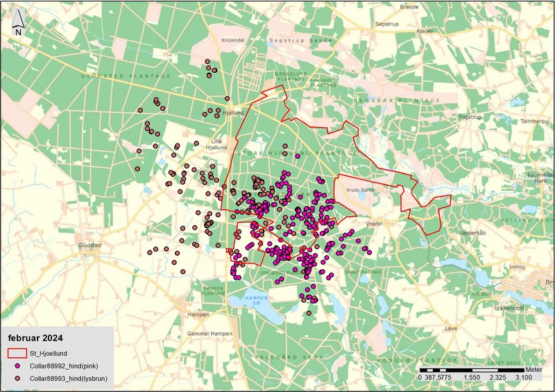Image resolution: width=555 pixels, height=392 pixels.
Task: Select the Gammel Hampen label
Action: [210, 334]
